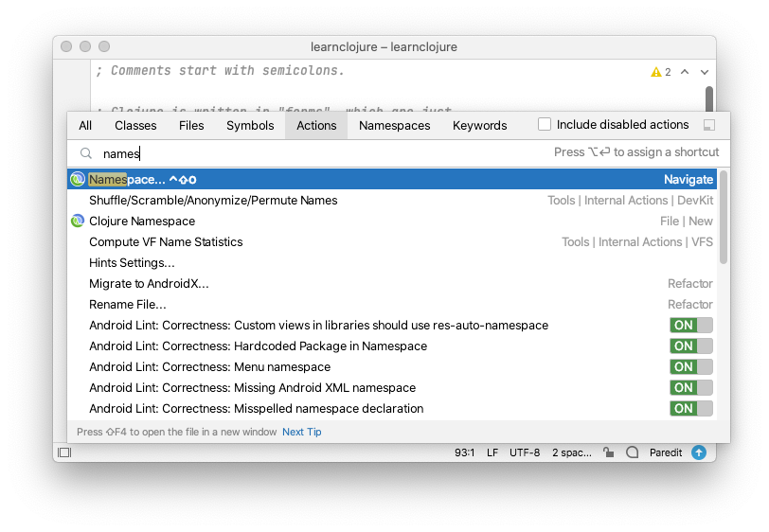
Task: Click the read-only lock icon in status bar
Action: [x=609, y=452]
